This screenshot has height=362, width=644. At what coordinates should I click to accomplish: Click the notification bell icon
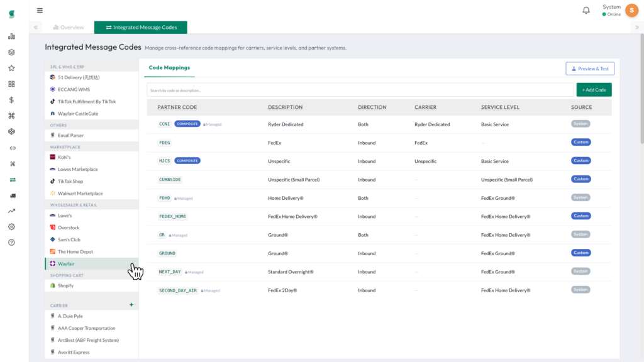point(586,10)
